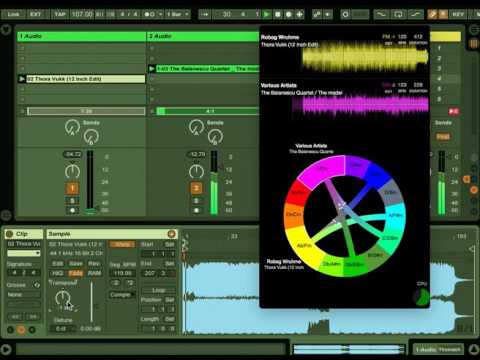
Task: Click the Groove hot-swap icon
Action: (37, 285)
